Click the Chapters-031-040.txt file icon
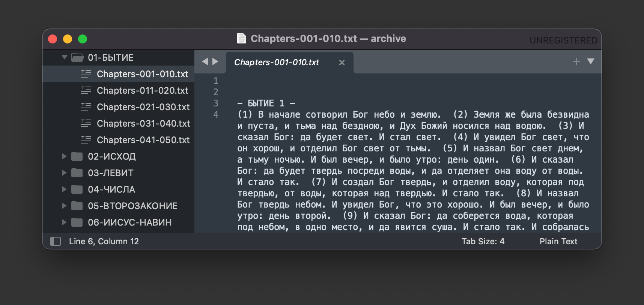644x305 pixels. point(86,123)
